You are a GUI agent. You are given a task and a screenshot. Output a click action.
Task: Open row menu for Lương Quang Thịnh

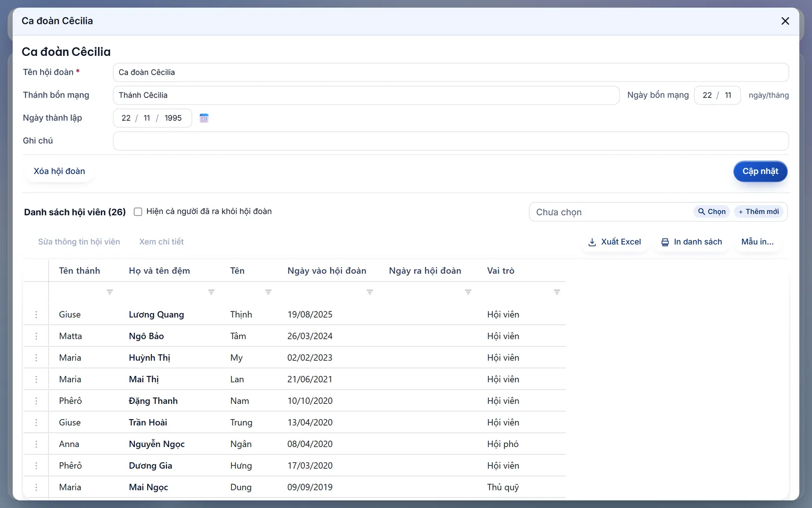(36, 314)
